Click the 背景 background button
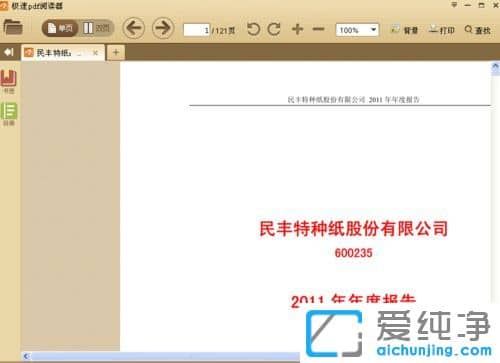 (x=404, y=30)
